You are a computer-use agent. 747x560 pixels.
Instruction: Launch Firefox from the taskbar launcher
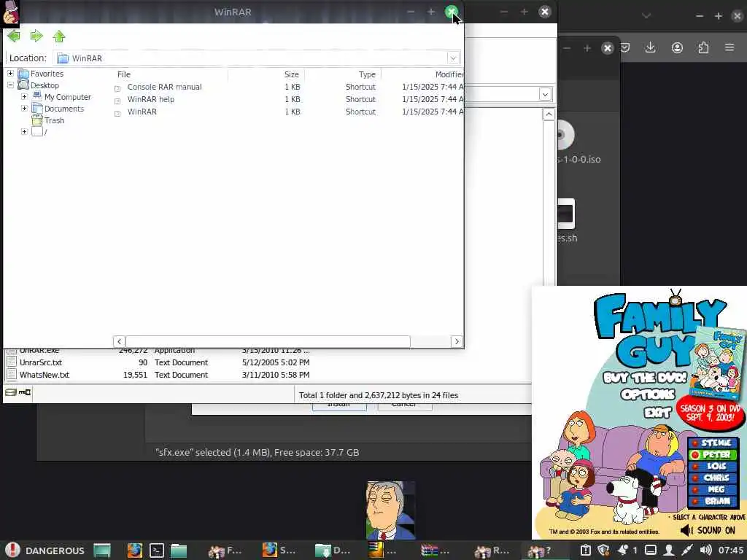(135, 551)
